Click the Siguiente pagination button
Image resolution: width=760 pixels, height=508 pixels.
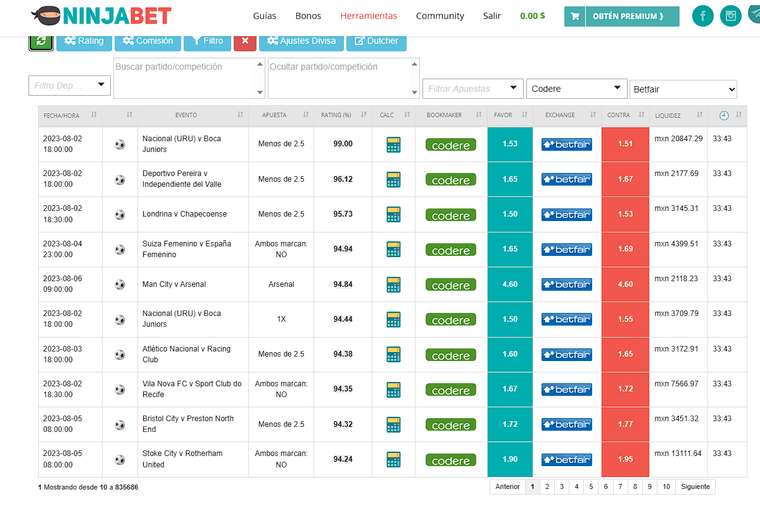[x=695, y=487]
